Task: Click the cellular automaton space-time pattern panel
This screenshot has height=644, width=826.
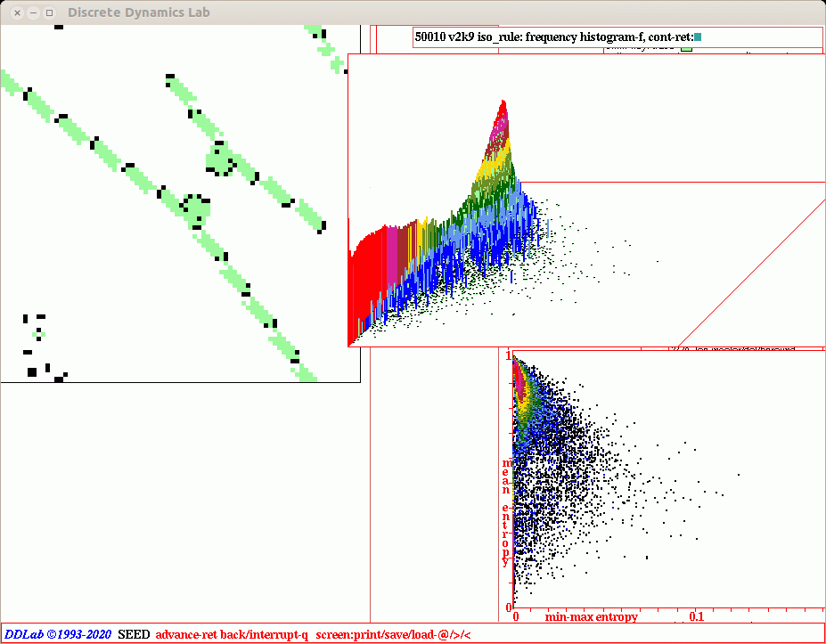Action: click(180, 203)
